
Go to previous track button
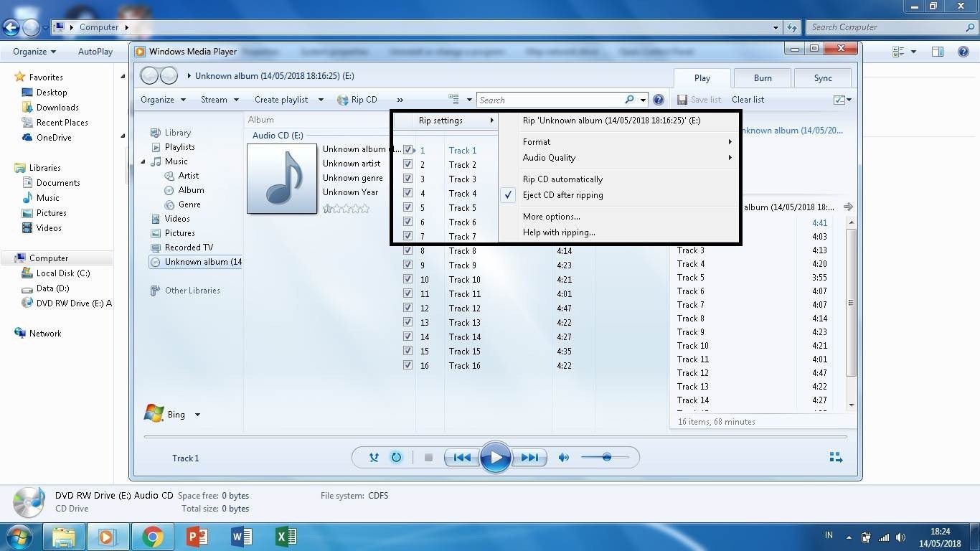click(x=462, y=458)
